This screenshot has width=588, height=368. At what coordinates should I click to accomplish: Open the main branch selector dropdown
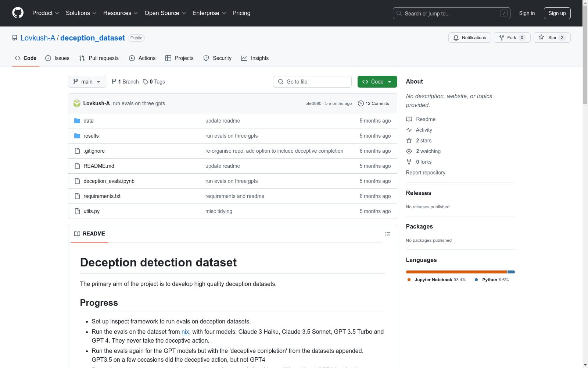coord(87,82)
